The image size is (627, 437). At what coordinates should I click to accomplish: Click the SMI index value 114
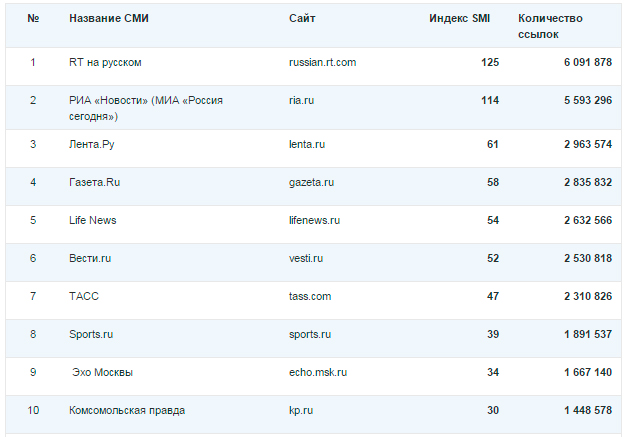[490, 100]
